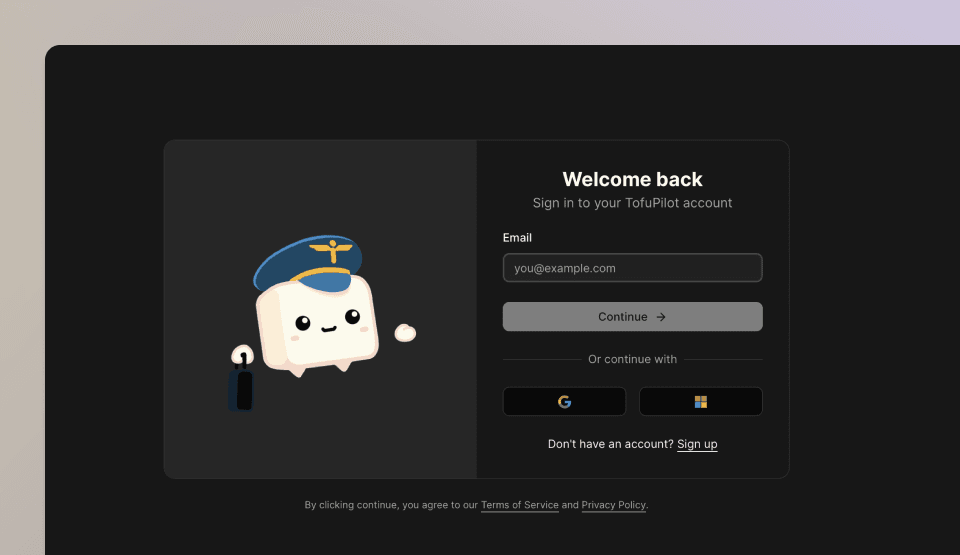Click "Don't have an account?" text
This screenshot has width=960, height=555.
[610, 444]
